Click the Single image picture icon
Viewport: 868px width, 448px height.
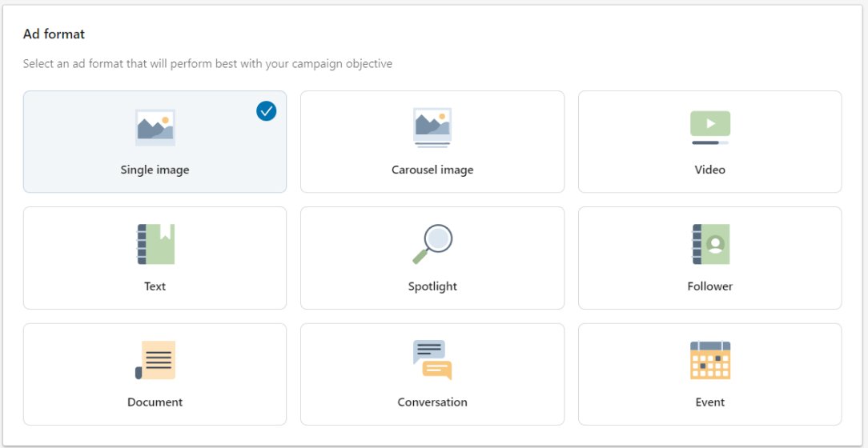155,128
